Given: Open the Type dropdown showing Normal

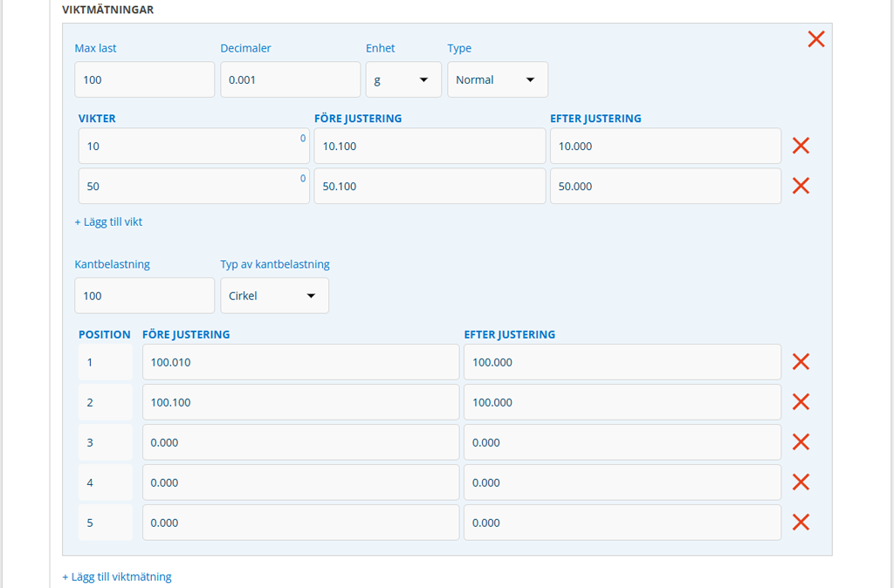Looking at the screenshot, I should [497, 79].
